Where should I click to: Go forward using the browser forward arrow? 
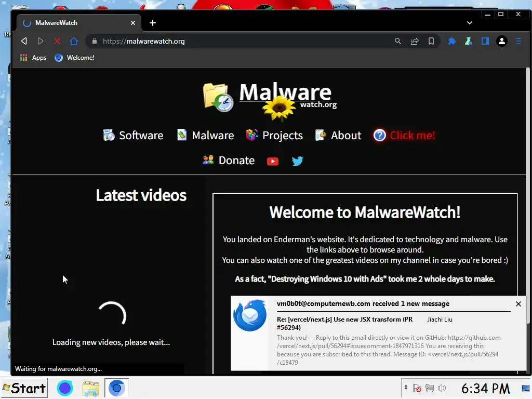(41, 42)
